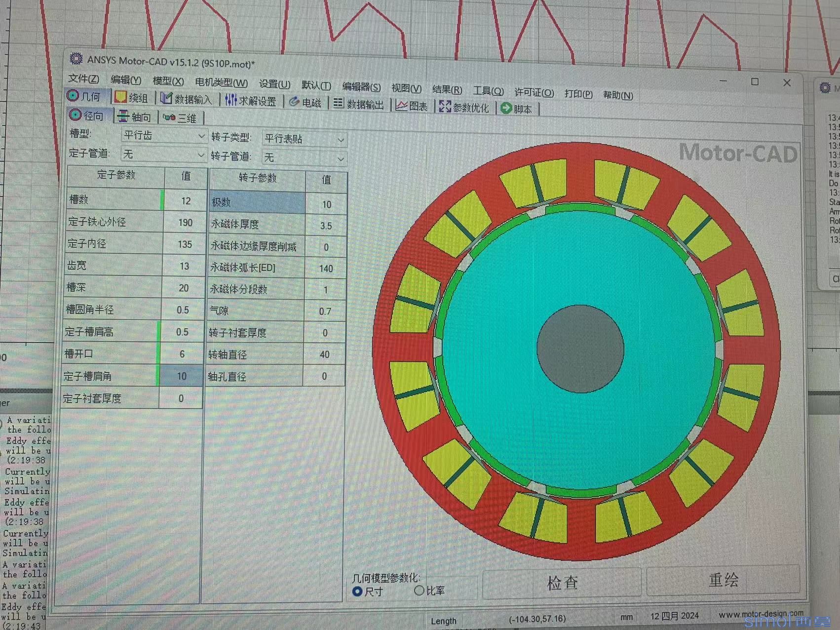Click the gray shaft in motor drawing
The image size is (840, 630).
point(580,349)
